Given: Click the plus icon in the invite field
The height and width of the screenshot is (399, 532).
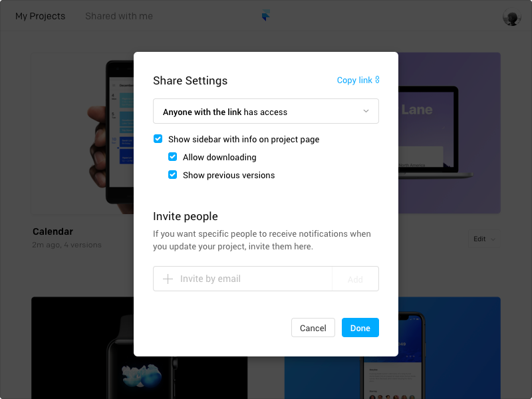Looking at the screenshot, I should pos(168,279).
